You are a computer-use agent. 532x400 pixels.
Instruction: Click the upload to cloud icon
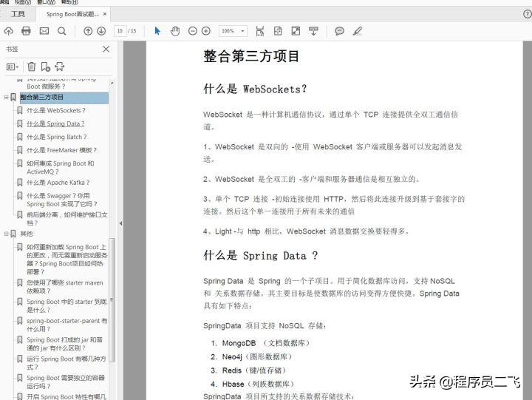coord(9,31)
